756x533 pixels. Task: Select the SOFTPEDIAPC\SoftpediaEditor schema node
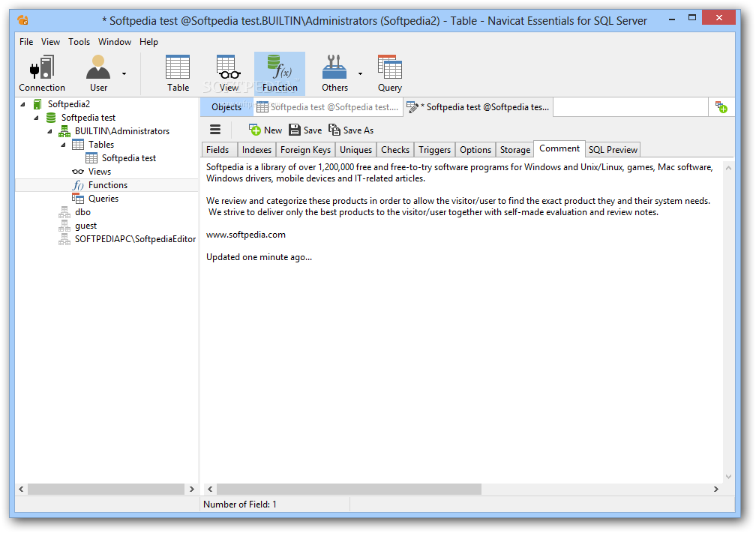(x=135, y=239)
